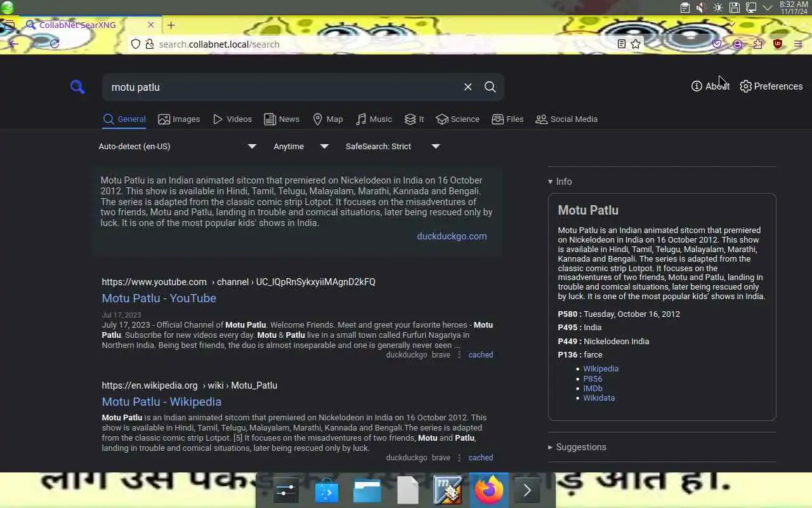
Task: Open the Wikidata link in Info panel
Action: click(599, 398)
